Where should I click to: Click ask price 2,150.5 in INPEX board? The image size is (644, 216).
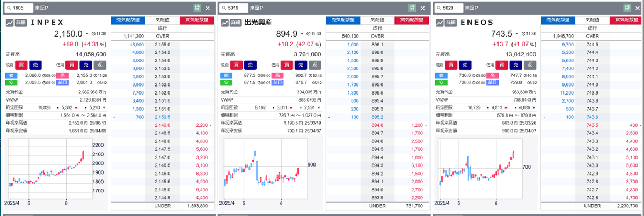162,117
